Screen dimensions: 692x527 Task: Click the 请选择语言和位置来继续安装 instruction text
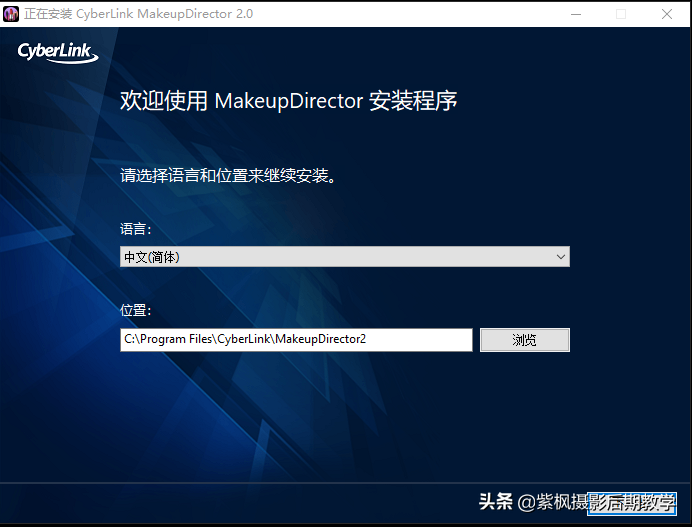point(228,176)
